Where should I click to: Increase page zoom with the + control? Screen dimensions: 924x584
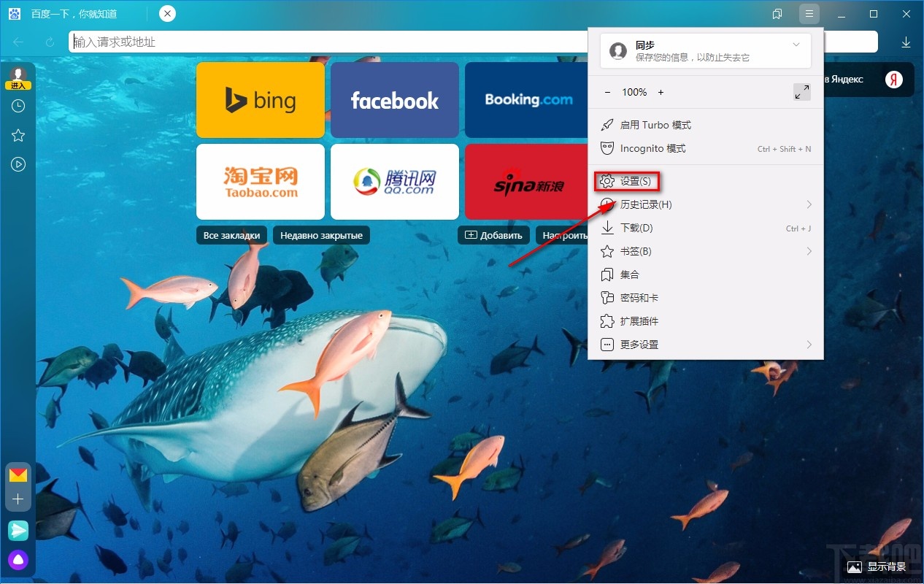pyautogui.click(x=661, y=92)
